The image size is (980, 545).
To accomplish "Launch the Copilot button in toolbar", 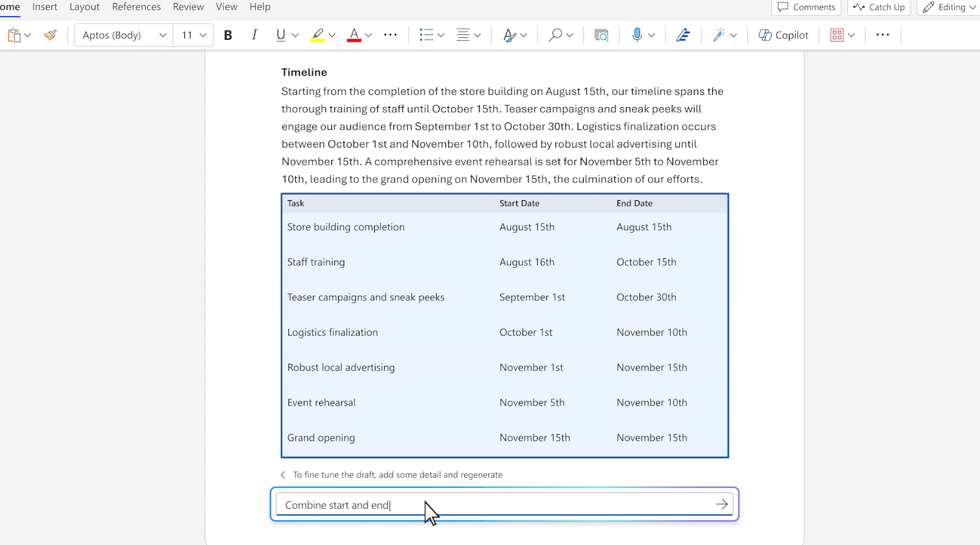I will pyautogui.click(x=783, y=36).
